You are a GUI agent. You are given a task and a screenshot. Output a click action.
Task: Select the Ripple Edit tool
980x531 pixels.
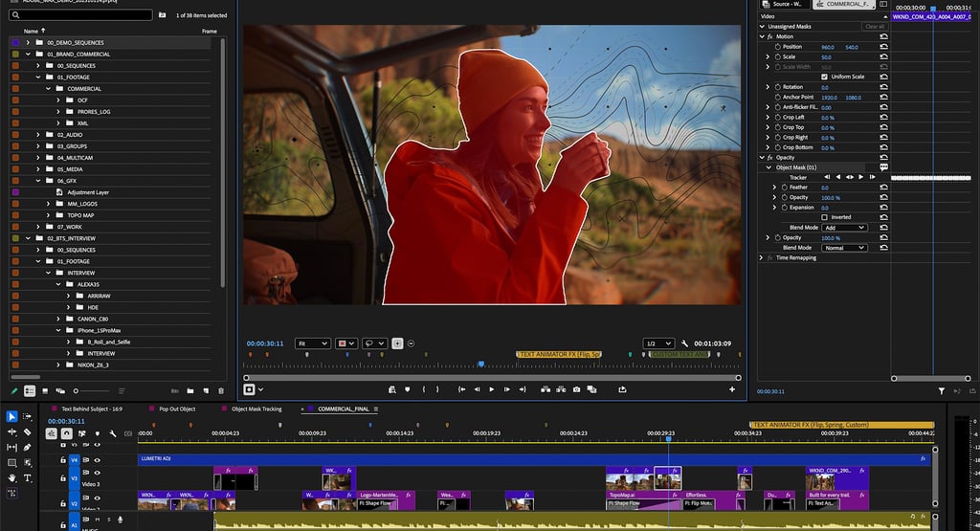click(x=11, y=431)
